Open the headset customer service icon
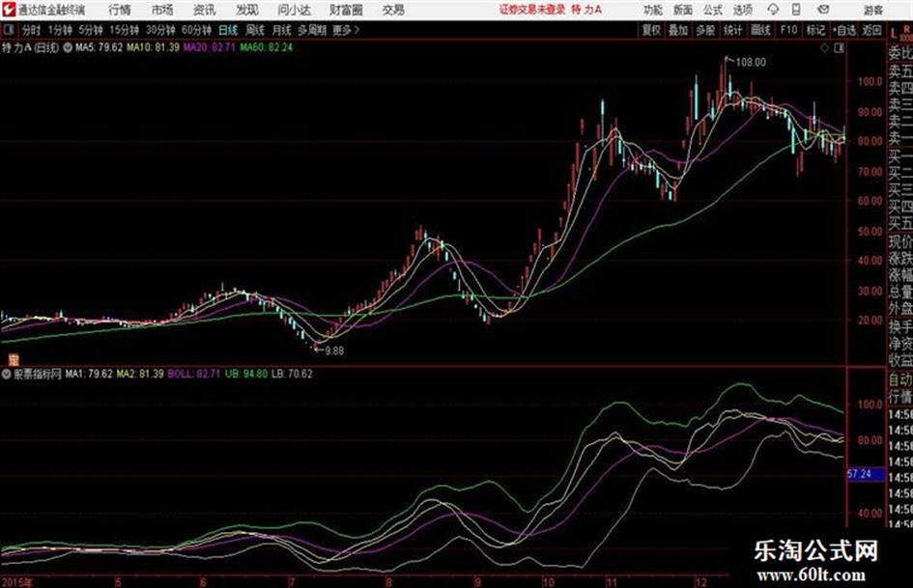 [x=773, y=10]
